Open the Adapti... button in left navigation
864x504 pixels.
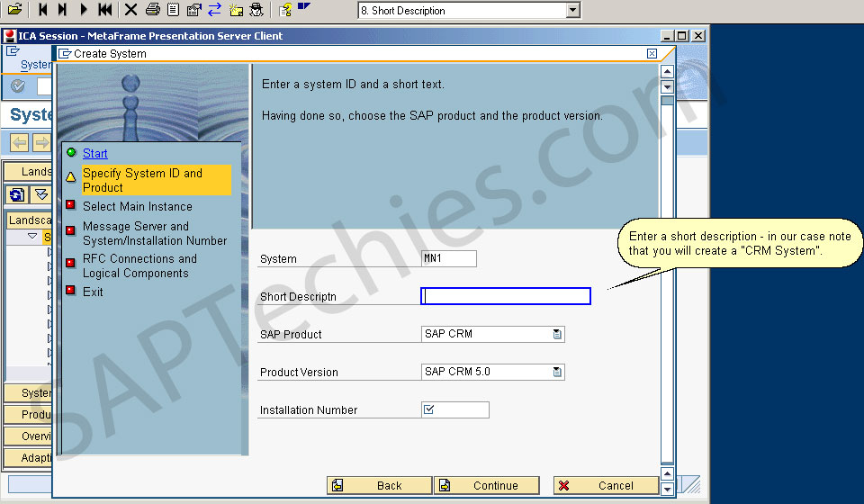[29, 458]
